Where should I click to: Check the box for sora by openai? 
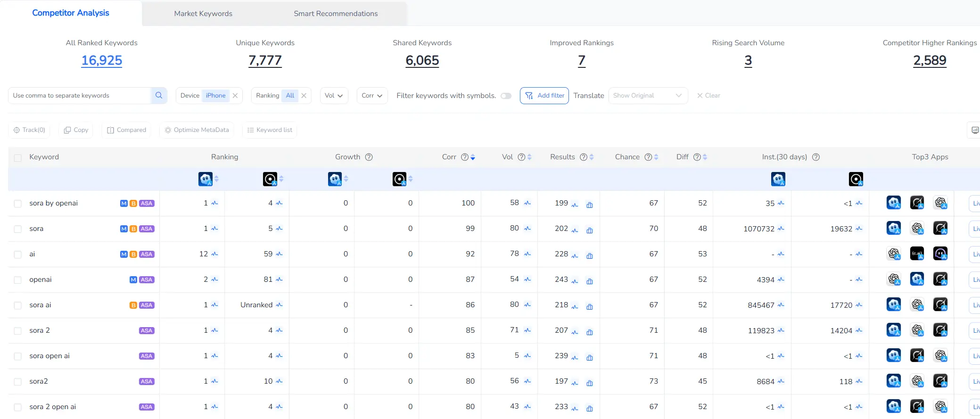[x=18, y=204]
